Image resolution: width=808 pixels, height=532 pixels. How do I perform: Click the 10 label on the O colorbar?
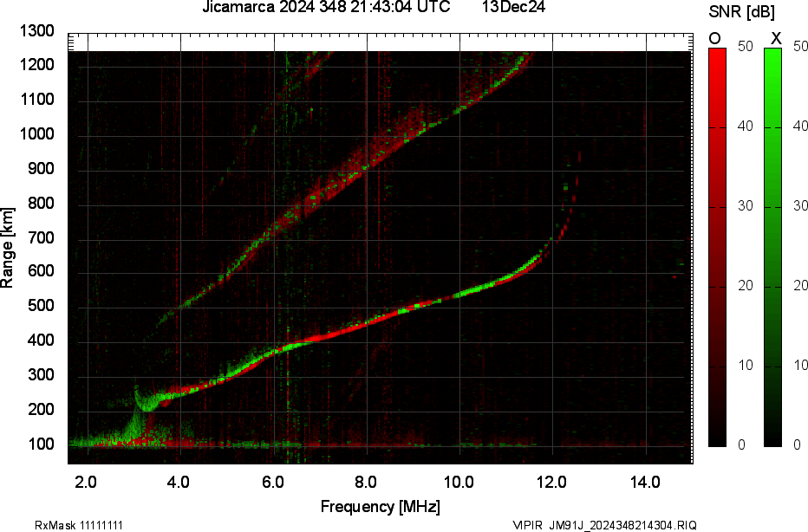[x=745, y=365]
